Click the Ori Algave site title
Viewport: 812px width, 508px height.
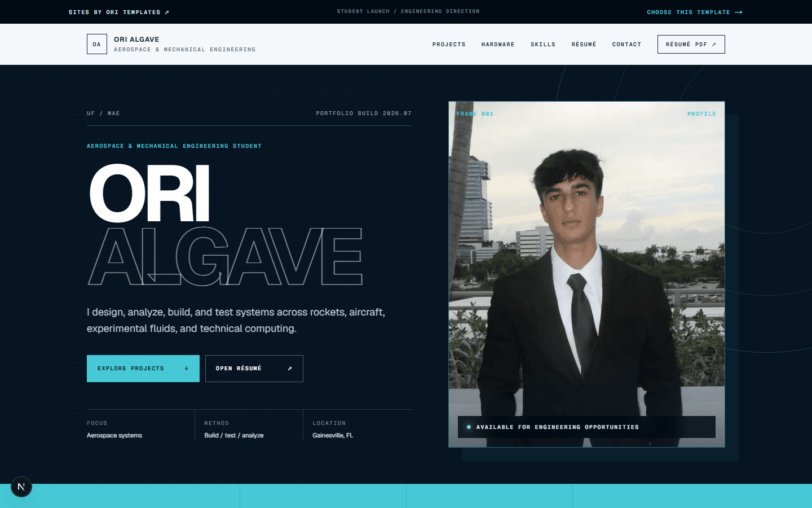(x=136, y=39)
